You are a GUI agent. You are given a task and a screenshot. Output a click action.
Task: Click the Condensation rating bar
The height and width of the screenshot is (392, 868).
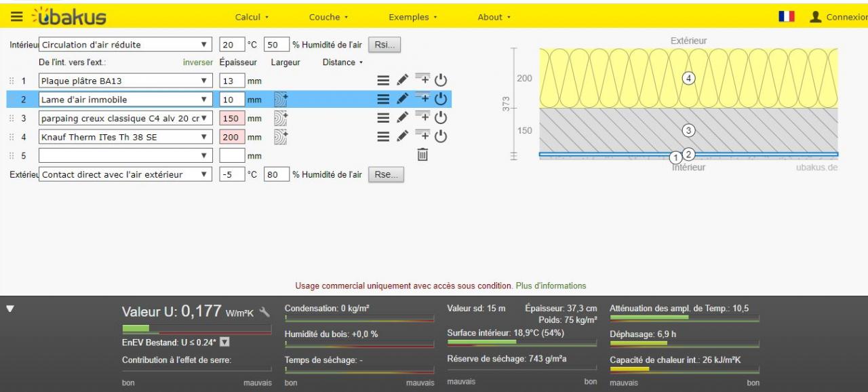click(x=359, y=318)
